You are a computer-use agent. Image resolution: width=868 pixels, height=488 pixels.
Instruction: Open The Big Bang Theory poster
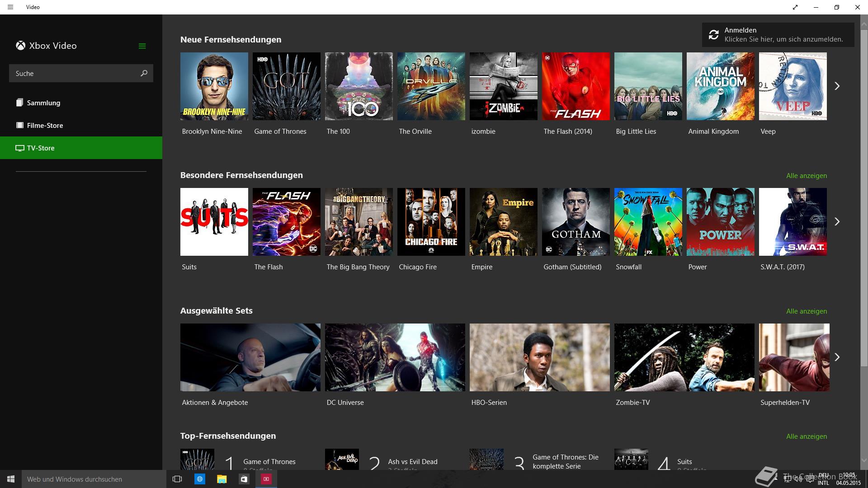pos(359,222)
